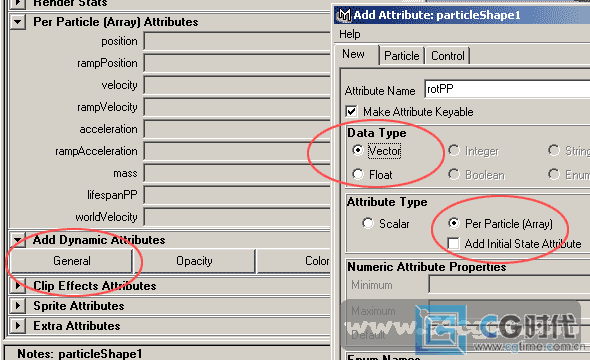The image size is (590, 360).
Task: Expand the Sprite Attributes section
Action: [18, 305]
